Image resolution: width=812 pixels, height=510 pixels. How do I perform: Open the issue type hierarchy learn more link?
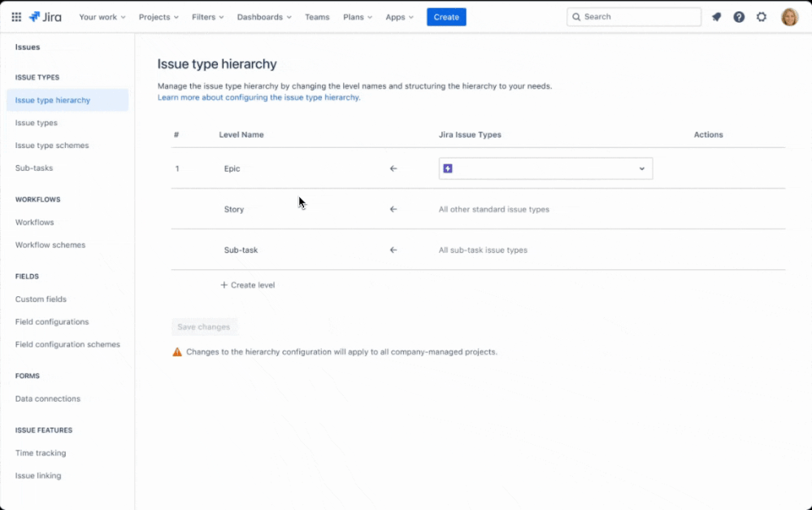click(x=258, y=97)
